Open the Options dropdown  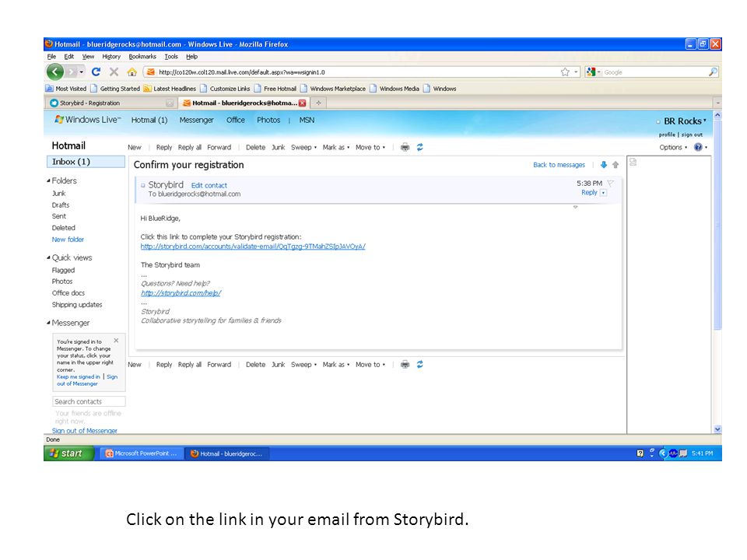pyautogui.click(x=673, y=147)
